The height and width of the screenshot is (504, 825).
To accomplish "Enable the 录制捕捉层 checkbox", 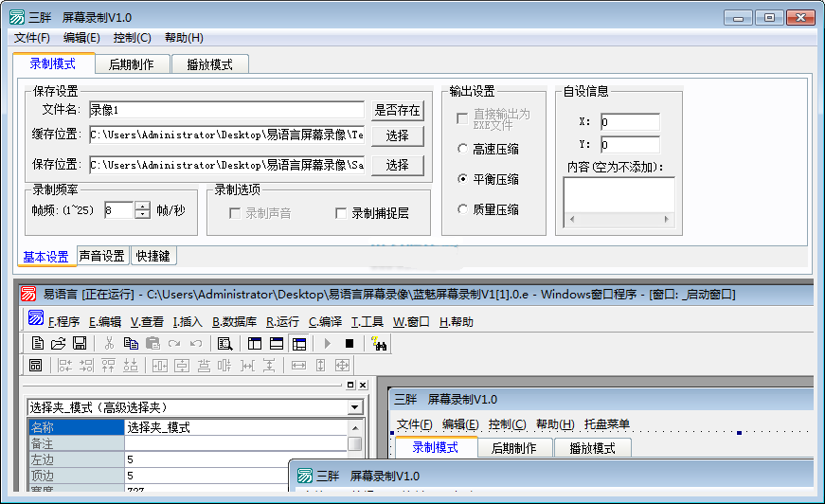I will pyautogui.click(x=341, y=213).
